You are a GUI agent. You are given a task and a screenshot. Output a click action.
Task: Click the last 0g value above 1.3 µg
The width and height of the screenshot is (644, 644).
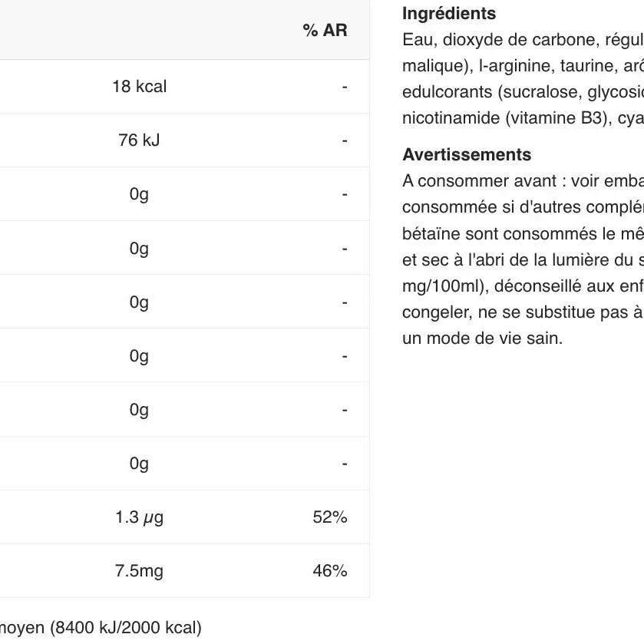(x=139, y=464)
